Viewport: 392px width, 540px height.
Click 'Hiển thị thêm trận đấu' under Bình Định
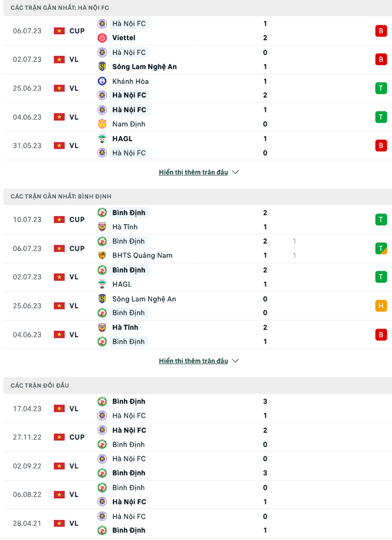193,361
